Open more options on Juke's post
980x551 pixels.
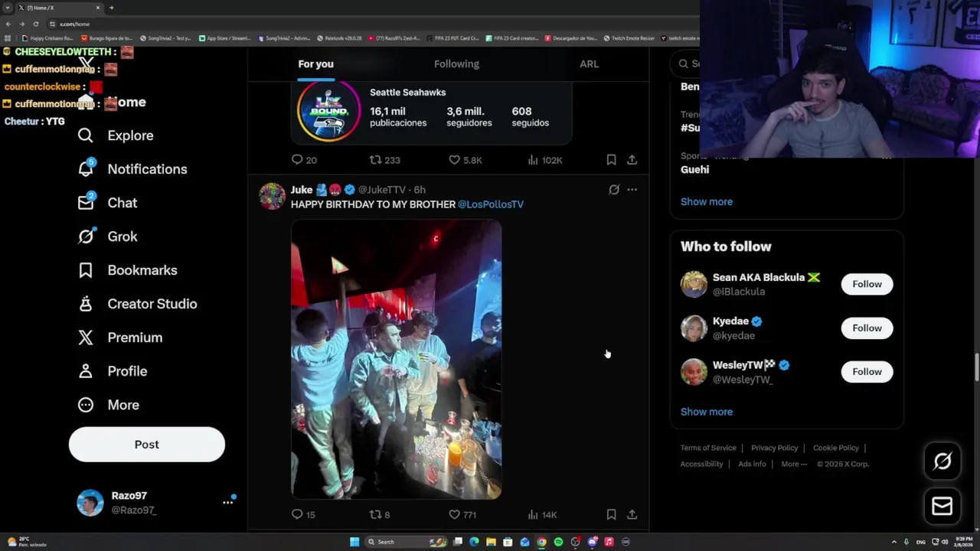coord(632,190)
